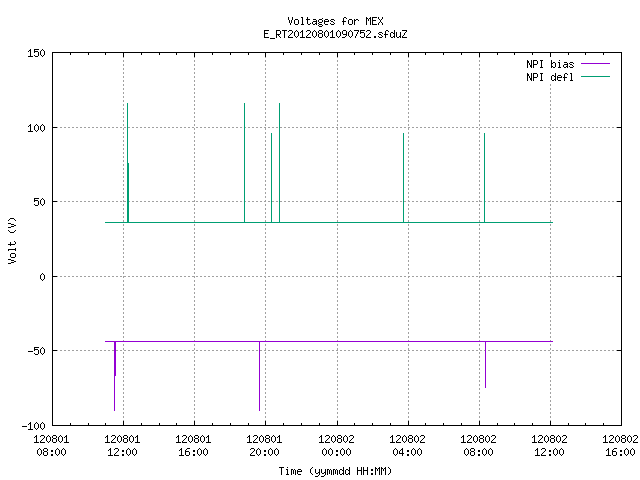640x480 pixels.
Task: Click the purple dip after 120802 08:00
Action: 485,364
